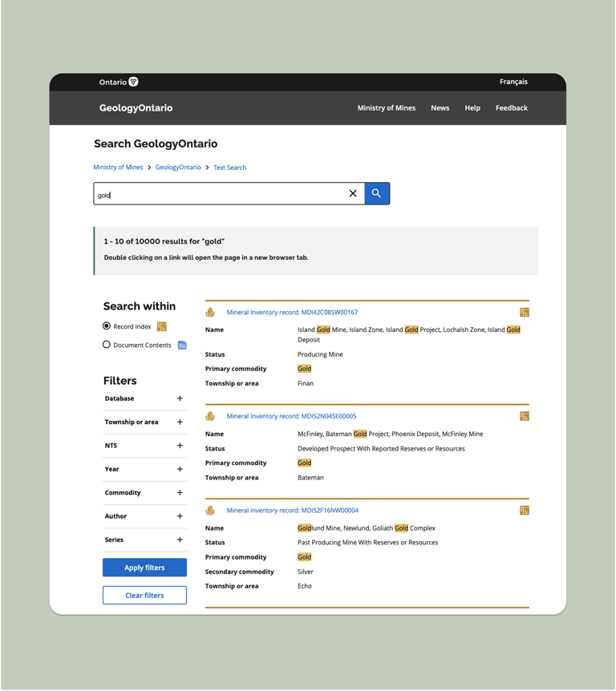616x691 pixels.
Task: Click the blue magnifier search button
Action: pyautogui.click(x=377, y=193)
